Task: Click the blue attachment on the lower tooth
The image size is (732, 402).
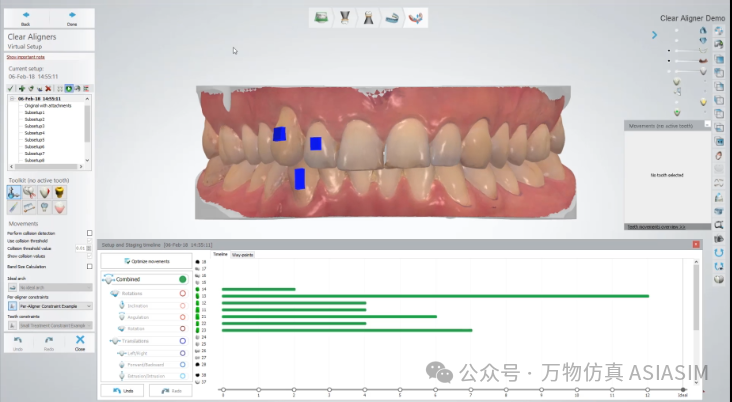Action: tap(299, 178)
